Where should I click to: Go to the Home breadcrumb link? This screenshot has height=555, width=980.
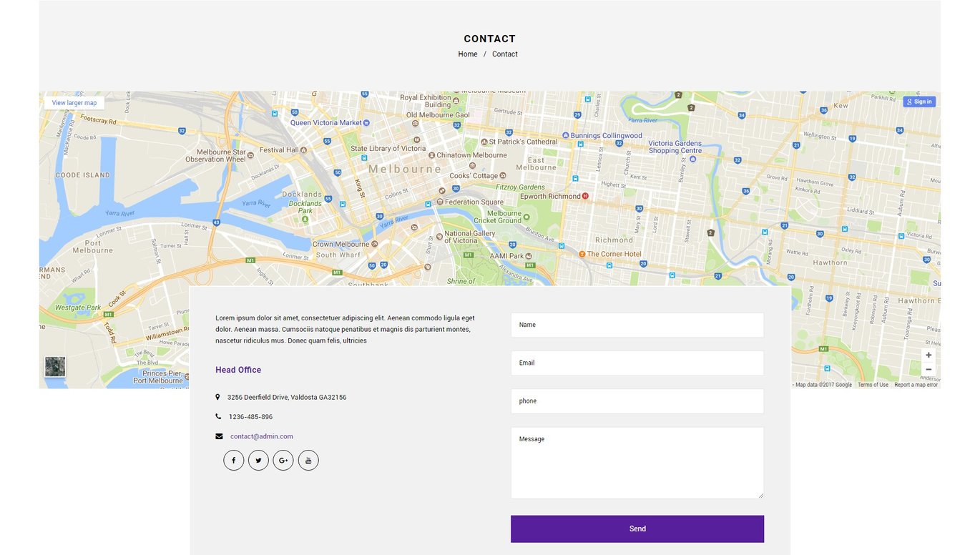[x=468, y=54]
